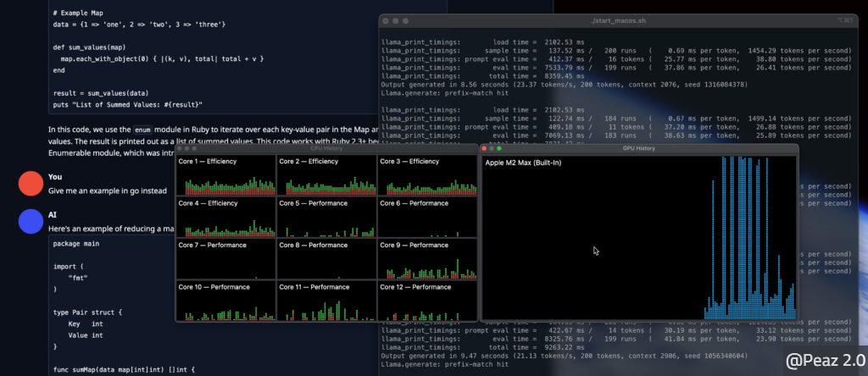Click the inline 'enum' code tag
Screen dimensions: 868x376
coord(142,130)
